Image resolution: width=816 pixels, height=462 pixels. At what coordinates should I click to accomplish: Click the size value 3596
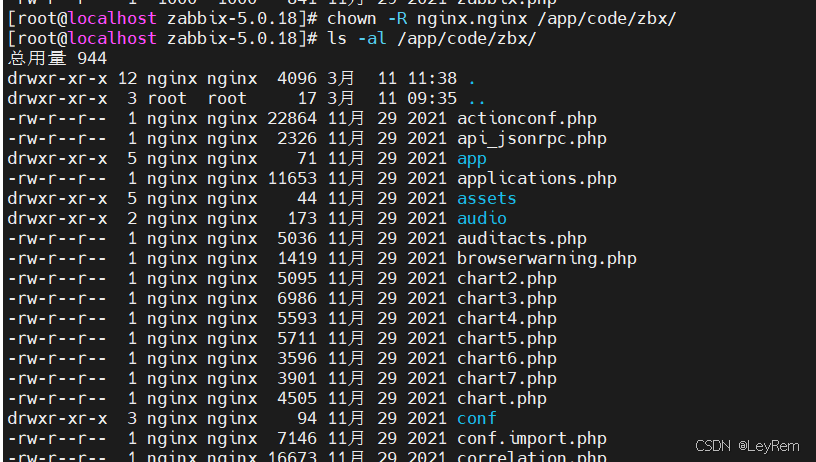point(297,358)
